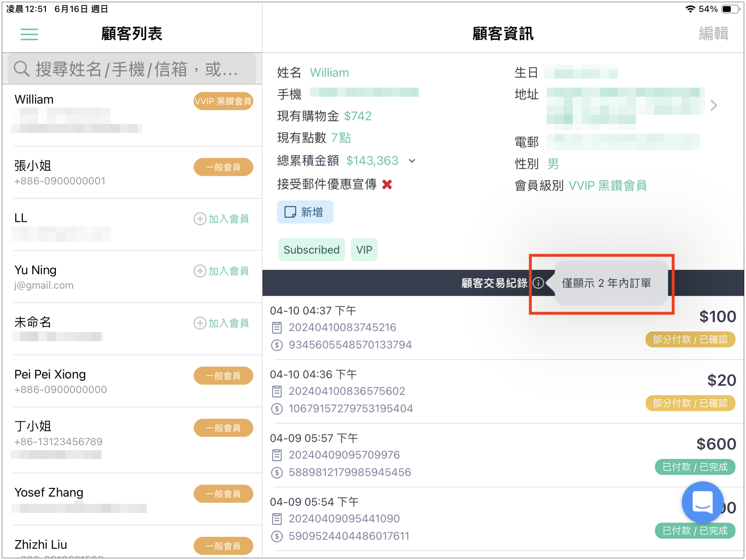Click Pei Pei Xiong's 一般會員 badge

coord(223,376)
